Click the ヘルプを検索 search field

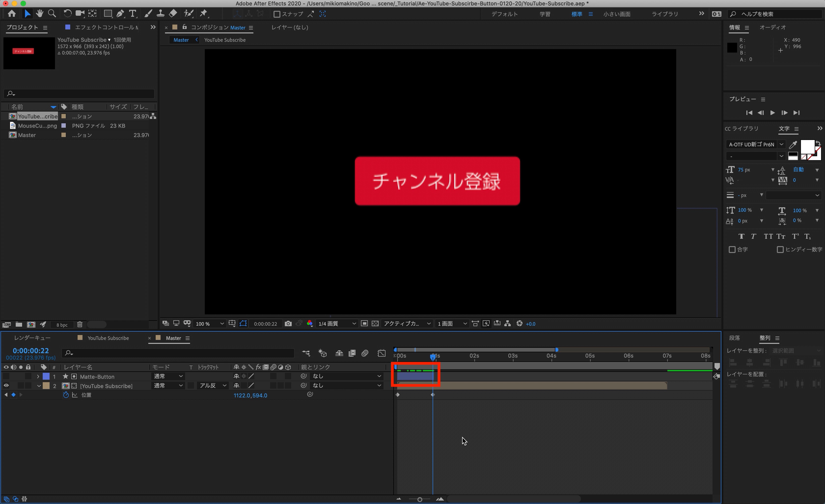pos(777,14)
